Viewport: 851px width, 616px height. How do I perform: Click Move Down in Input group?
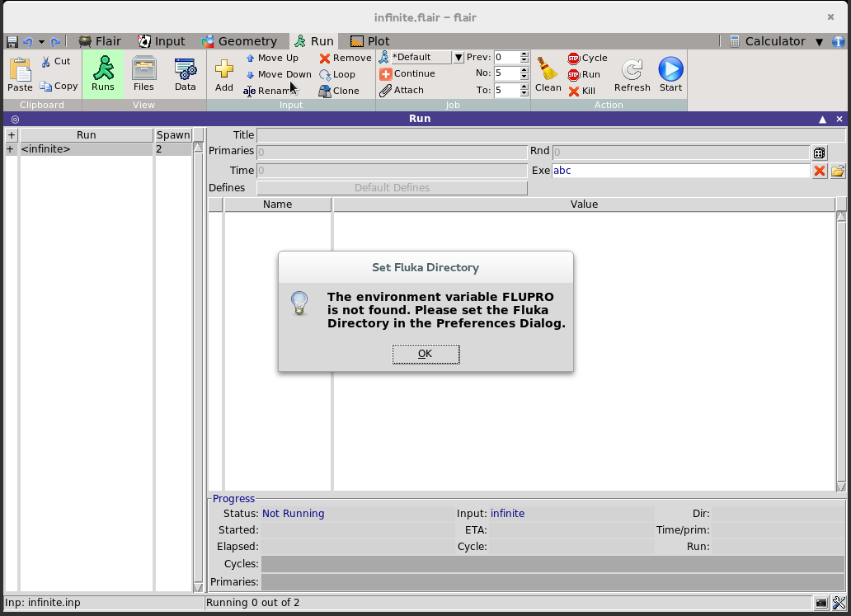point(279,74)
